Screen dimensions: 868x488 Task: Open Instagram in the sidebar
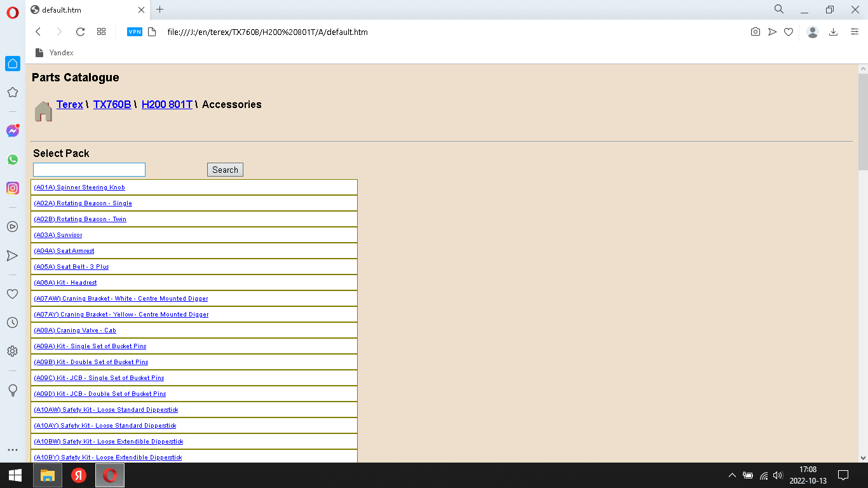[12, 188]
